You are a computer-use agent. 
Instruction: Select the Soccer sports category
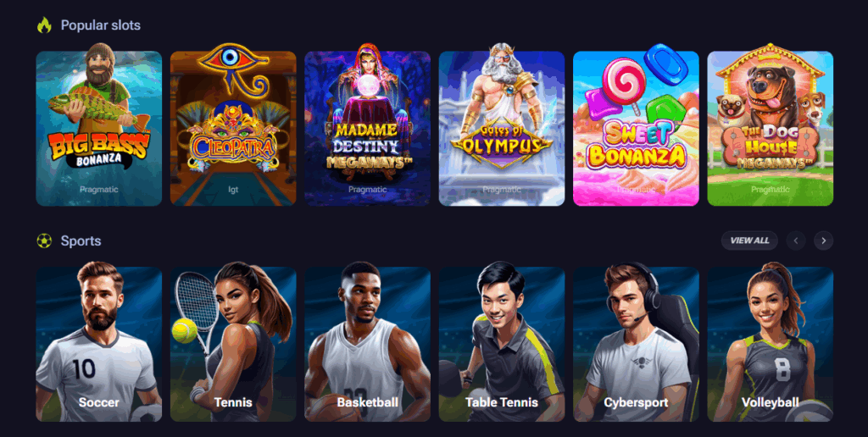tap(99, 342)
